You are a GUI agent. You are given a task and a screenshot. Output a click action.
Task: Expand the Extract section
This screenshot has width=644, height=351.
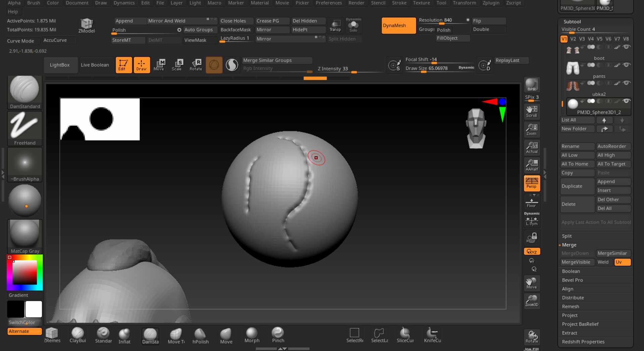click(569, 333)
